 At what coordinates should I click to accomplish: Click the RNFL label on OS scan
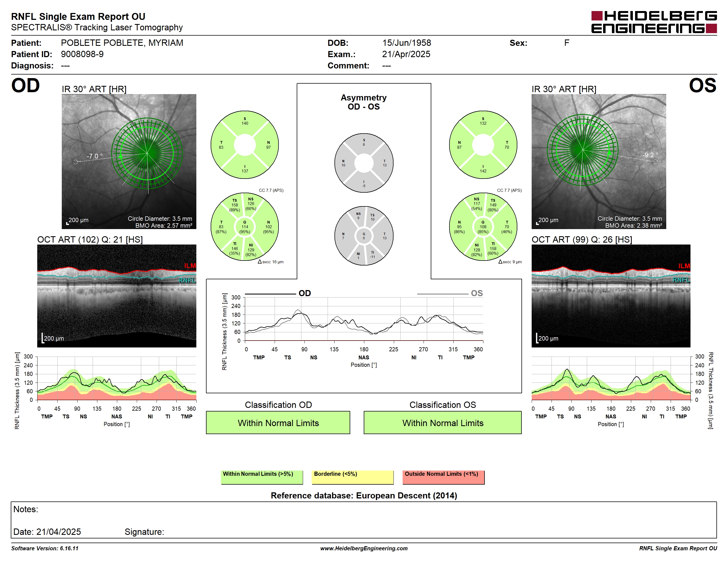681,280
